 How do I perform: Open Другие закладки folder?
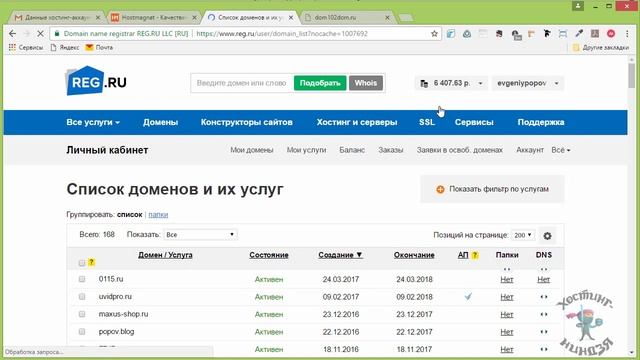(600, 47)
